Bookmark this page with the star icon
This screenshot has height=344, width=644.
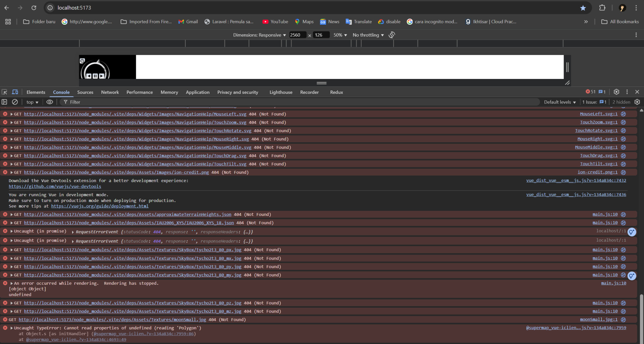tap(583, 8)
